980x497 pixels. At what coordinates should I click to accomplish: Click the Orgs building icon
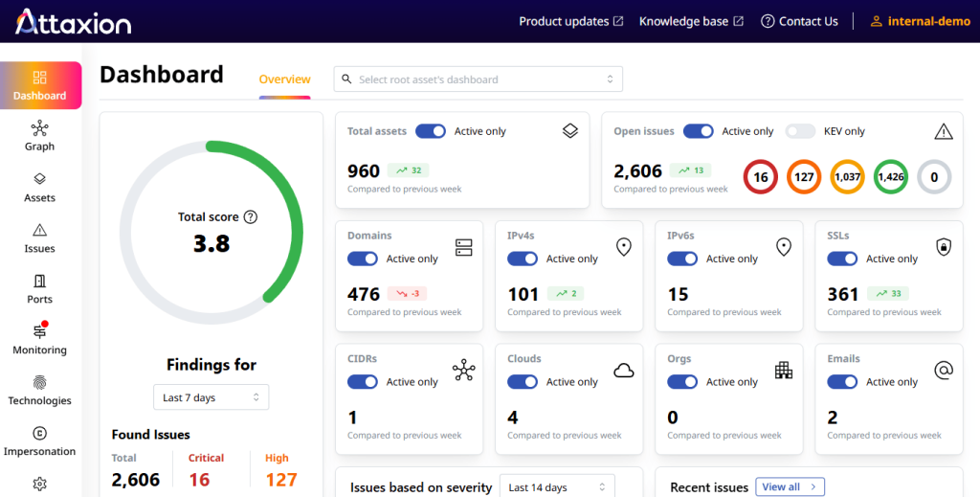pyautogui.click(x=784, y=370)
